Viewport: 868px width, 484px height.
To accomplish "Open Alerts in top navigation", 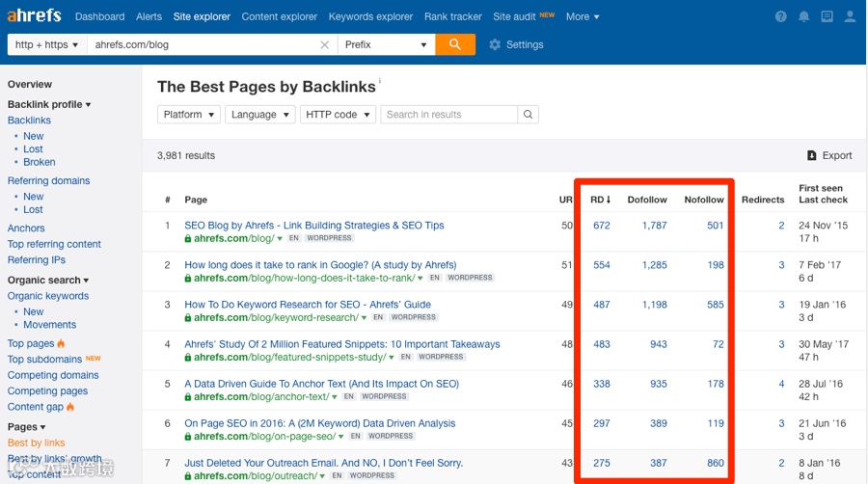I will [x=149, y=16].
